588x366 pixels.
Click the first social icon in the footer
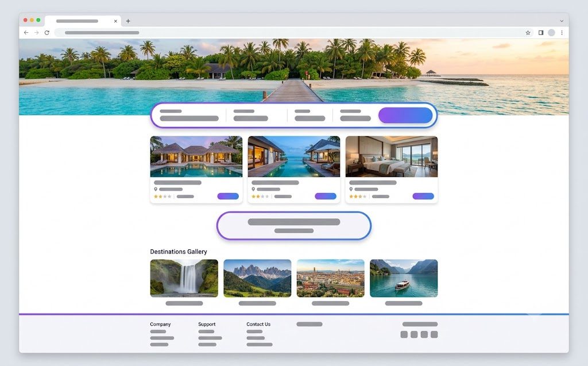point(404,334)
